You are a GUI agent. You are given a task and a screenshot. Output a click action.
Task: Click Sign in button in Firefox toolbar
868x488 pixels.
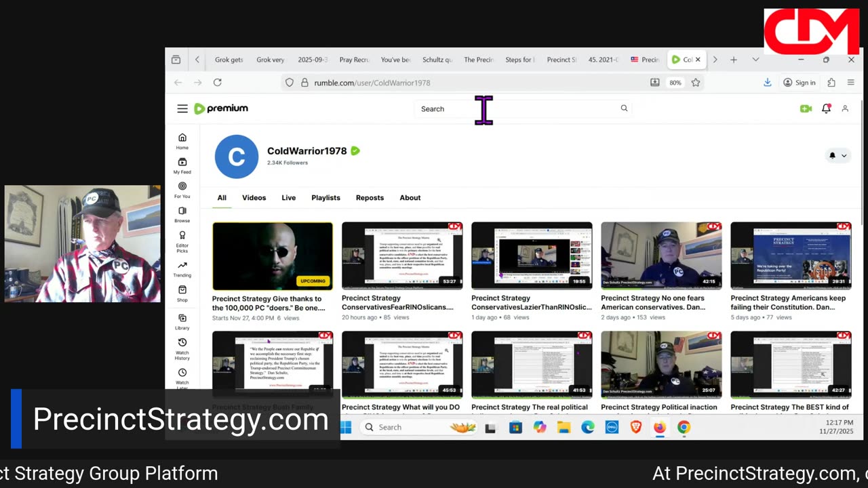(800, 83)
